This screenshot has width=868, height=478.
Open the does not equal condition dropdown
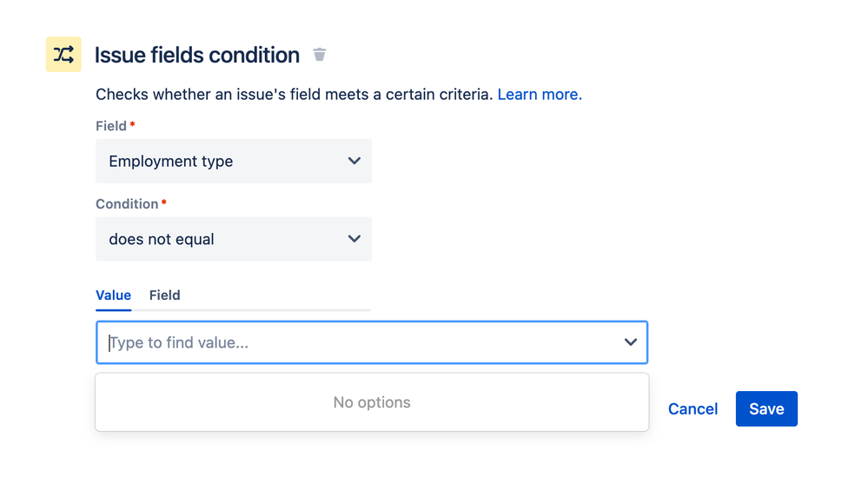234,239
